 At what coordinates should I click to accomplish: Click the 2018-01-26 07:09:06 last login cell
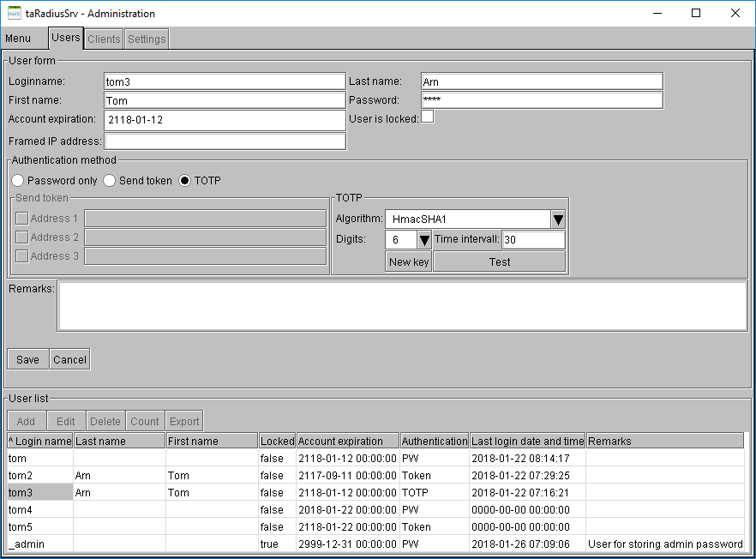(527, 544)
